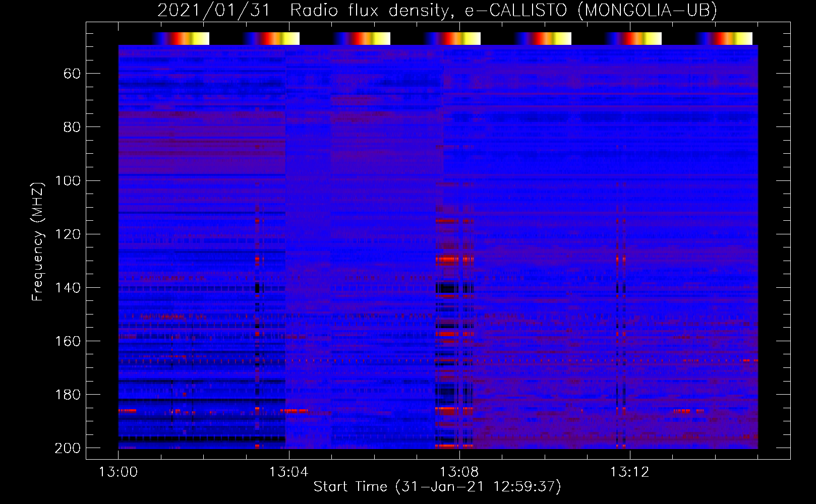Click the 60 frequency axis label
Image resolution: width=816 pixels, height=504 pixels.
tap(72, 74)
